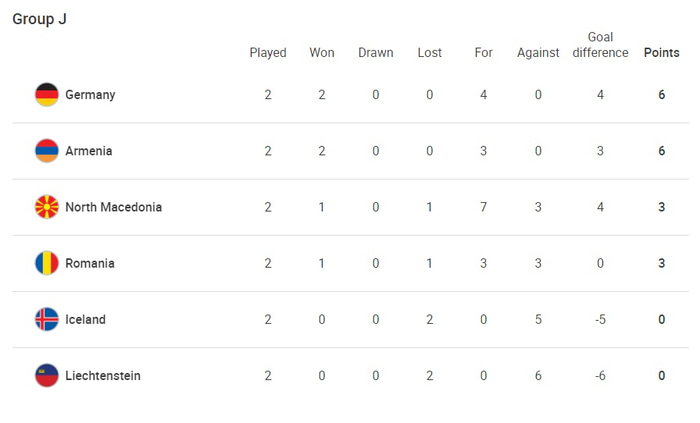The image size is (700, 423).
Task: Click the Points column header
Action: pyautogui.click(x=661, y=53)
